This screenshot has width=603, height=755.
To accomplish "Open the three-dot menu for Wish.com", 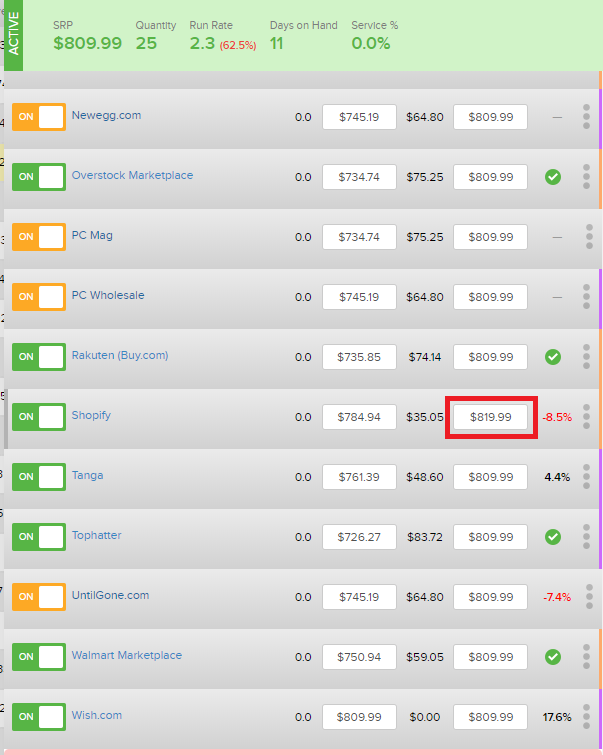I will [586, 717].
